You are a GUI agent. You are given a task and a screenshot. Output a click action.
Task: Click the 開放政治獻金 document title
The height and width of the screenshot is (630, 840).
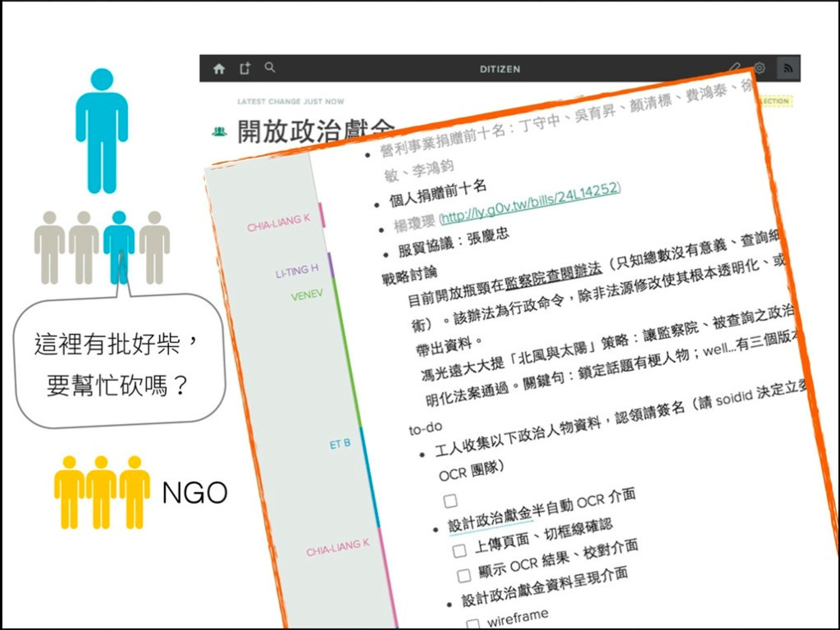tap(315, 130)
